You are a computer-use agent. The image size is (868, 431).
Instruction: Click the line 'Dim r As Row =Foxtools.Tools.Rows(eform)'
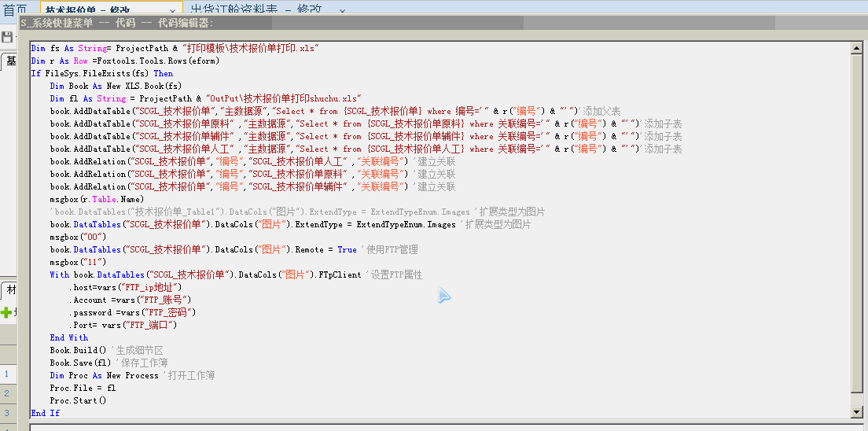pyautogui.click(x=125, y=61)
